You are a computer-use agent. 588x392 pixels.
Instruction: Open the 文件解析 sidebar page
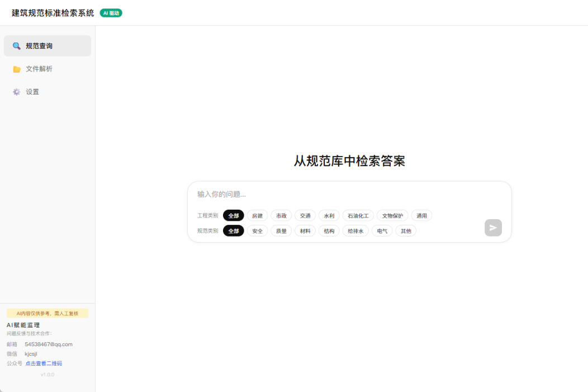(39, 69)
